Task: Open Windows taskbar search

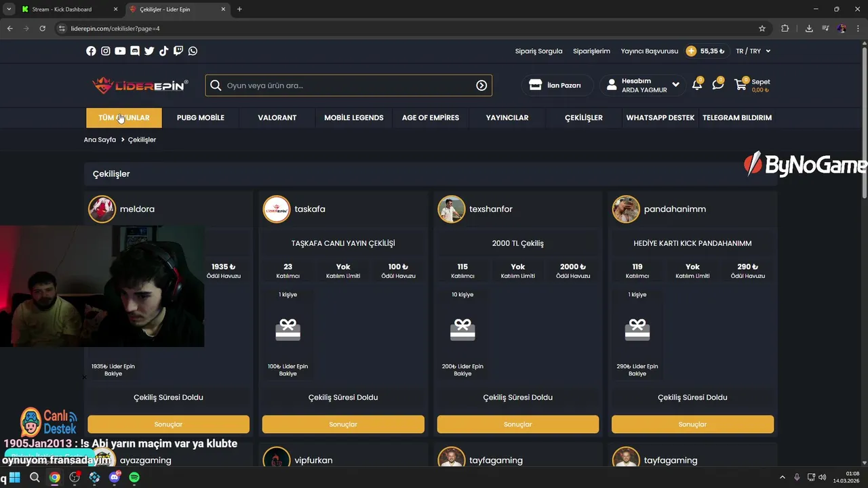Action: pos(35,477)
